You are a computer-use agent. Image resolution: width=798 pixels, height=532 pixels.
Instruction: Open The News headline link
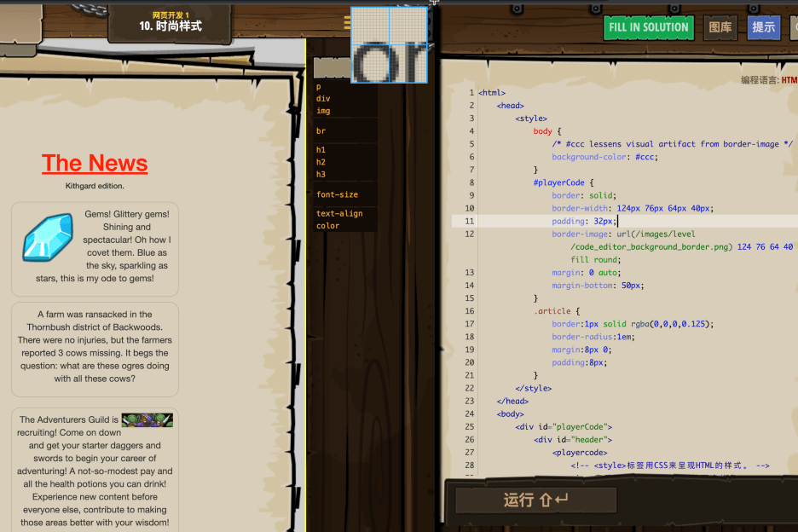click(x=95, y=163)
